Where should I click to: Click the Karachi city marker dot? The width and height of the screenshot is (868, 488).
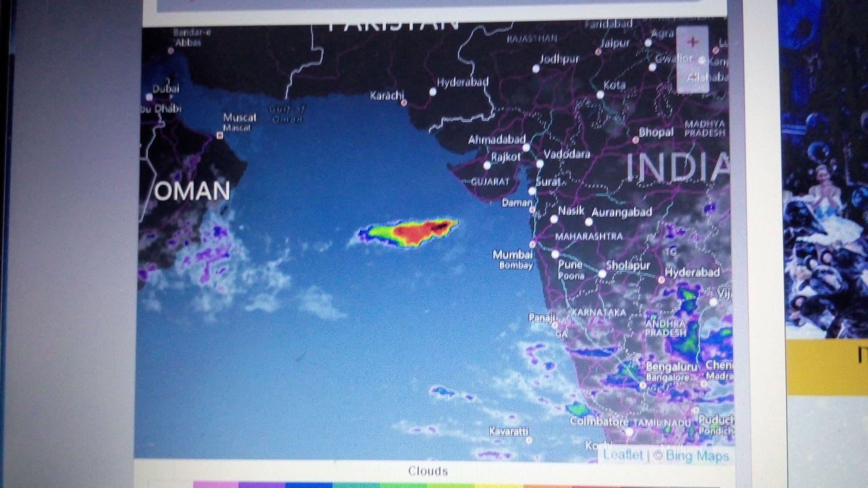coord(404,103)
